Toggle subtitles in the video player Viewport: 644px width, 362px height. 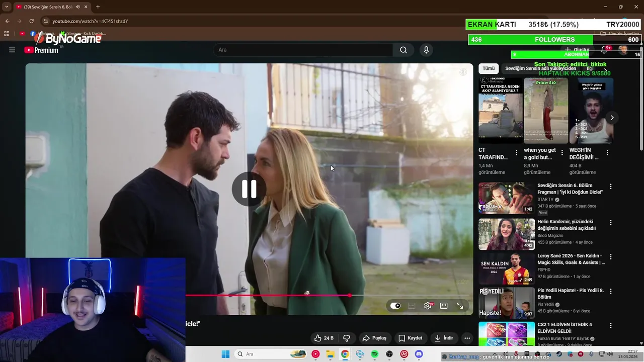412,306
